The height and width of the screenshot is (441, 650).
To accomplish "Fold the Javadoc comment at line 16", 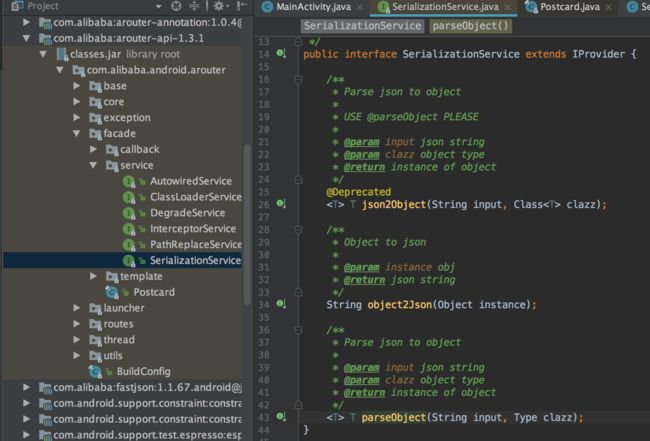I will click(298, 79).
